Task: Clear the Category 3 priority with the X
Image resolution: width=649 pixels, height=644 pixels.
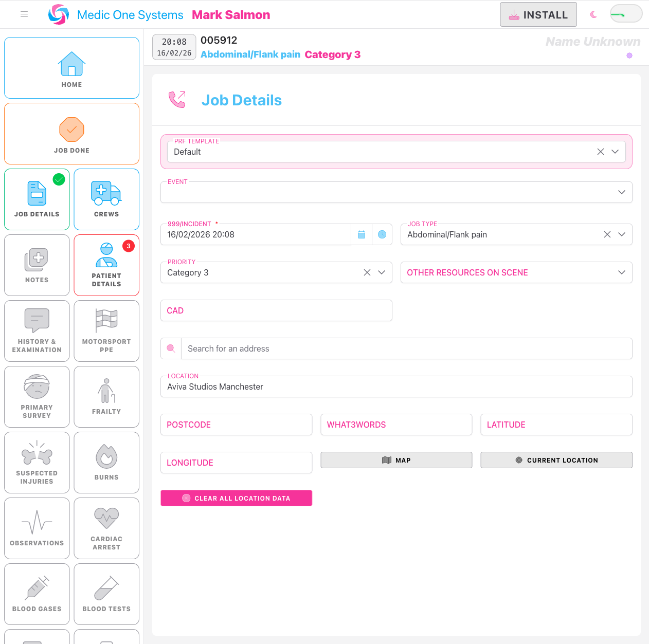Action: 367,272
